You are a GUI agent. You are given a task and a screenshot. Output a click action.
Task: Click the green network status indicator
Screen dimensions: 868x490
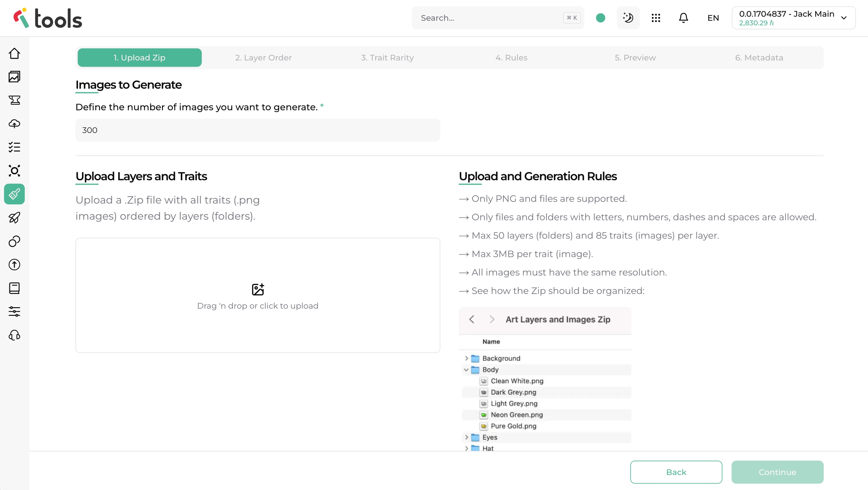[601, 18]
